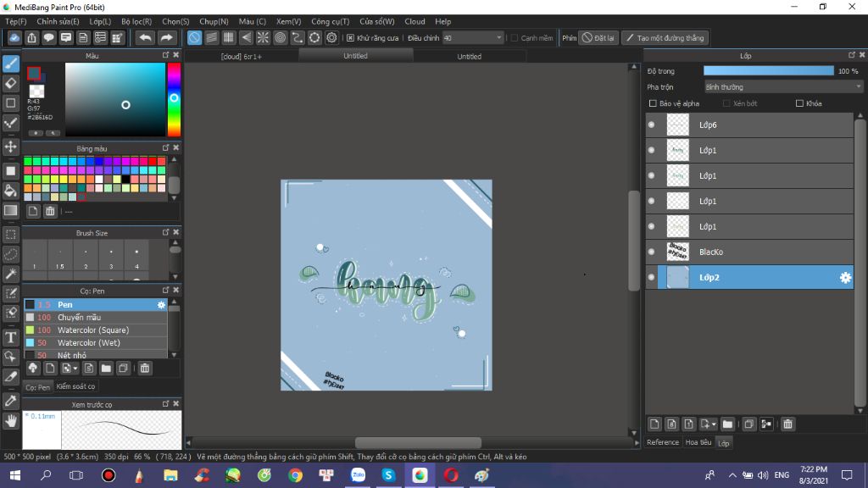Open Skype from taskbar
The height and width of the screenshot is (488, 868).
pos(388,475)
